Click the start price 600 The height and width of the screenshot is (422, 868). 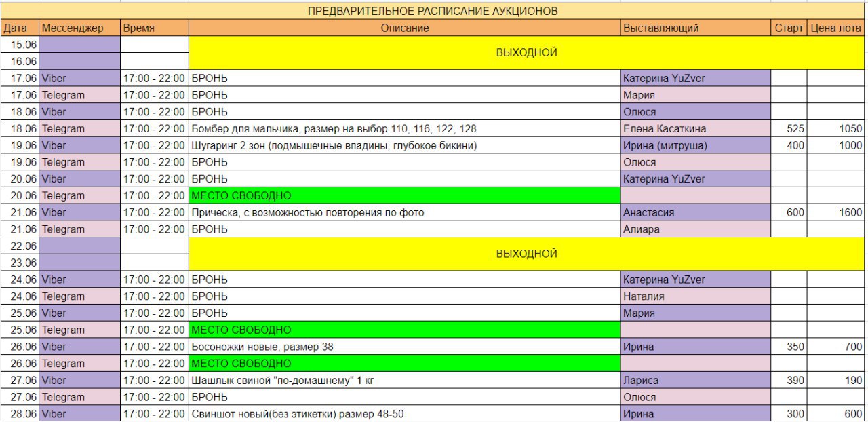click(x=789, y=212)
